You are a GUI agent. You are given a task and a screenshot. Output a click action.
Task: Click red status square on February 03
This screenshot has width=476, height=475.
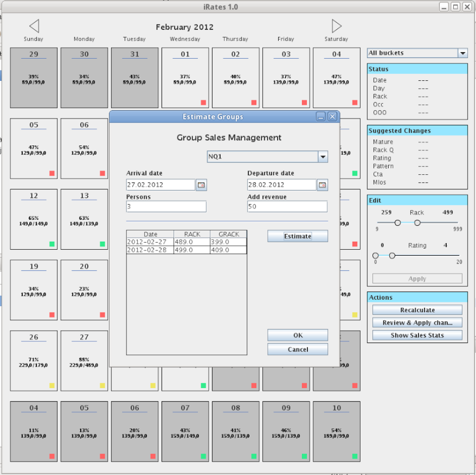304,102
